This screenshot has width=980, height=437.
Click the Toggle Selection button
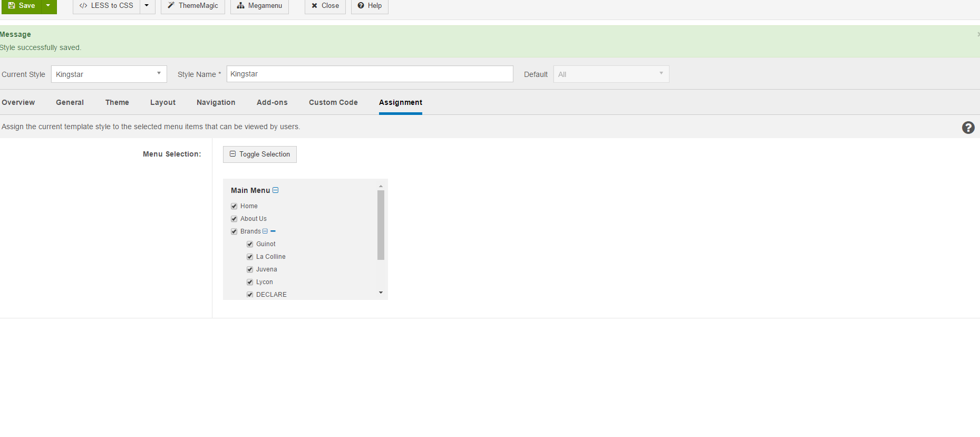pos(260,154)
